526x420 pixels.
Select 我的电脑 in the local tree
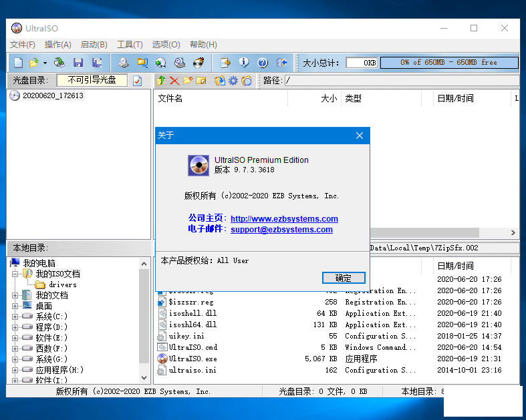[x=39, y=263]
